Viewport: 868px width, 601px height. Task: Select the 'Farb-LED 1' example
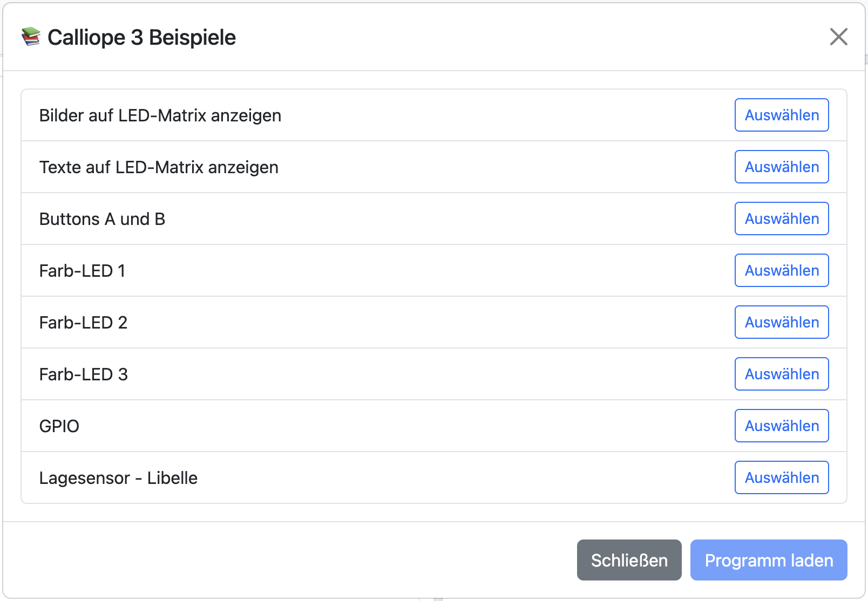[782, 270]
